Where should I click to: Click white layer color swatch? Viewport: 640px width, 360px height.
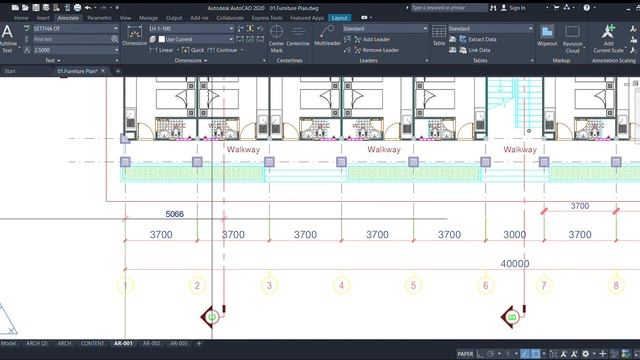click(162, 39)
